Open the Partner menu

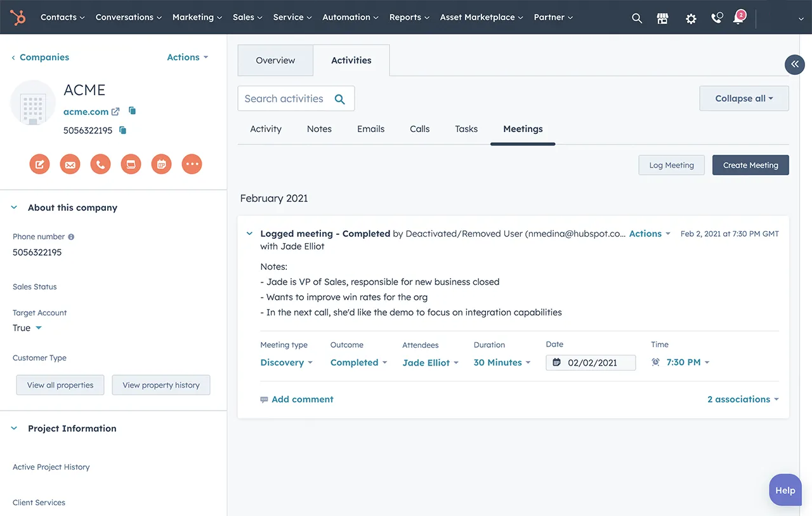[553, 17]
